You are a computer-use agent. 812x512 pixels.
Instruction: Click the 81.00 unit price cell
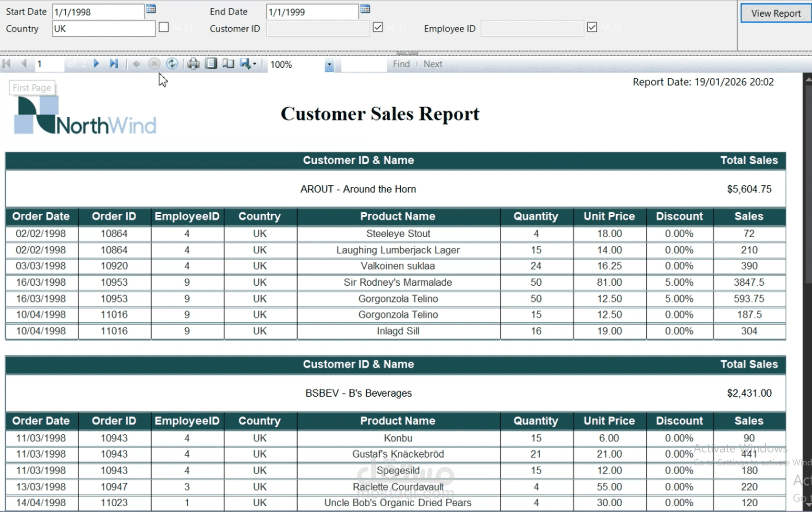coord(609,282)
